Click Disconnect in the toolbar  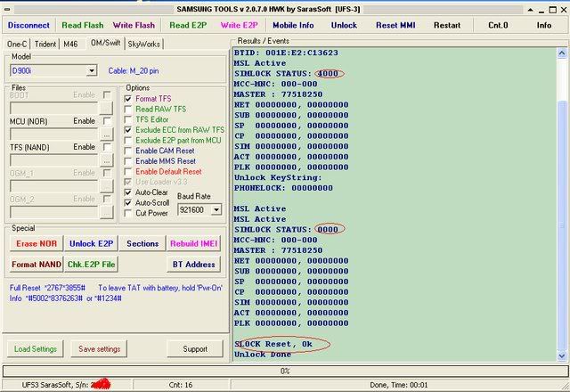click(x=28, y=25)
